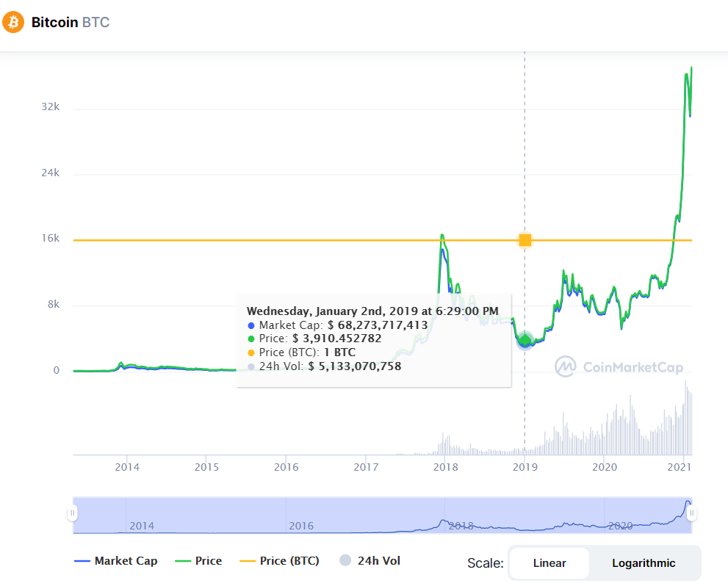Image resolution: width=728 pixels, height=586 pixels.
Task: Click the tooltip Market Cap value $68,273,717,413
Action: coord(378,325)
